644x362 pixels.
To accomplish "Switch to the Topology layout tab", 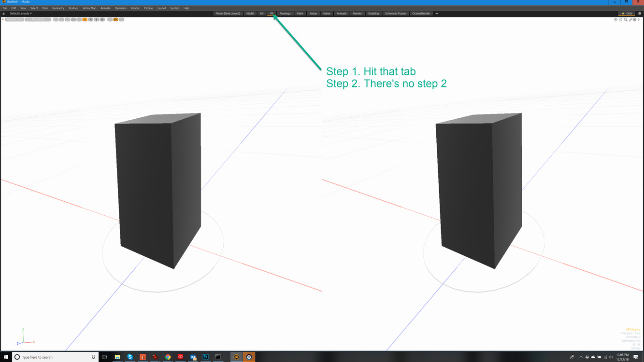I will 285,14.
